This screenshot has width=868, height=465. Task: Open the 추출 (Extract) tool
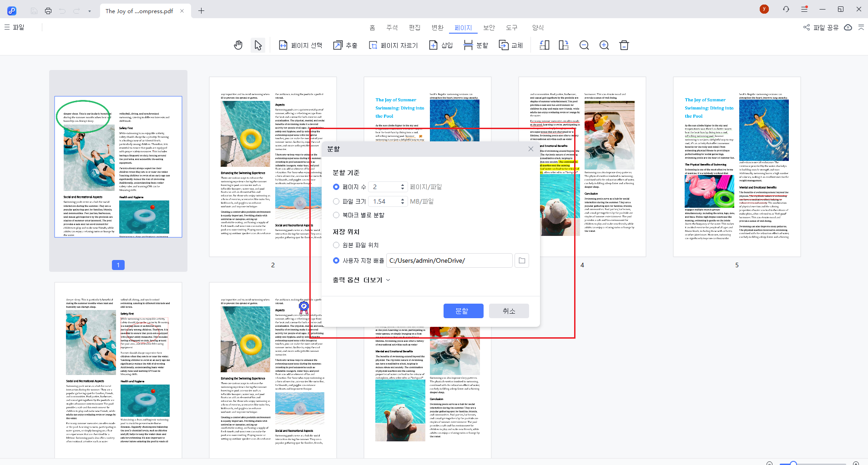(x=344, y=45)
